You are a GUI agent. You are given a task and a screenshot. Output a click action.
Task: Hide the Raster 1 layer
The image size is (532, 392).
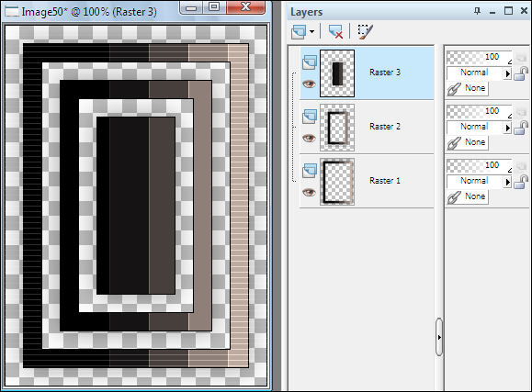pyautogui.click(x=309, y=192)
